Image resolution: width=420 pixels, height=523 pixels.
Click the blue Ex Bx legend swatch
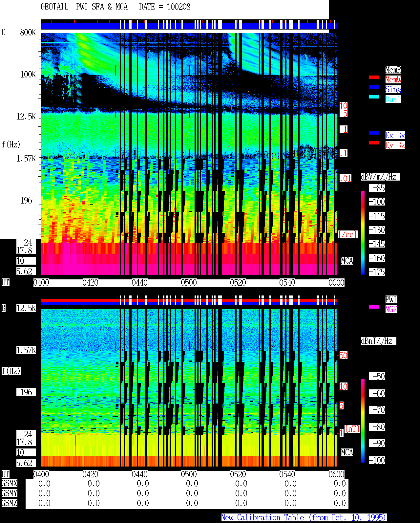pyautogui.click(x=374, y=133)
